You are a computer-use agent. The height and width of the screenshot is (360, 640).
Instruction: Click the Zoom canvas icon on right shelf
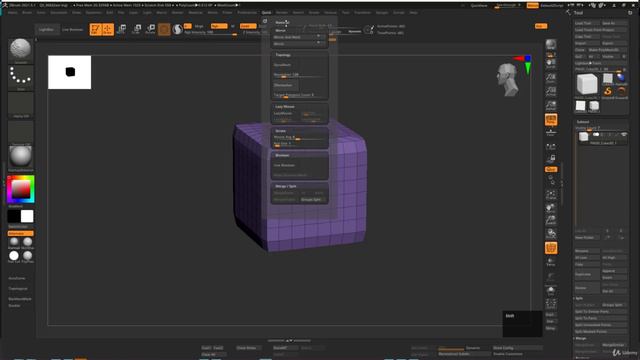tap(551, 78)
